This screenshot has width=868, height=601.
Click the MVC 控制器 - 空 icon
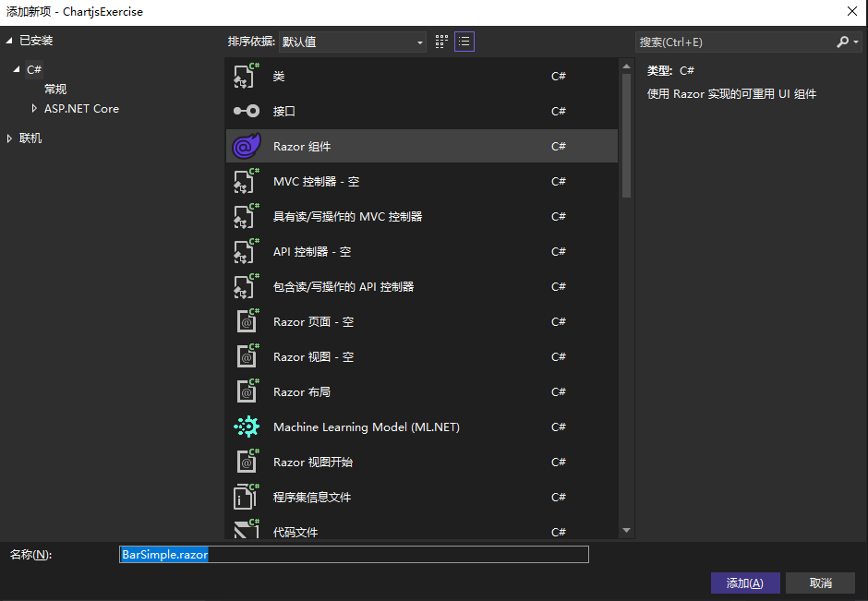pyautogui.click(x=247, y=181)
